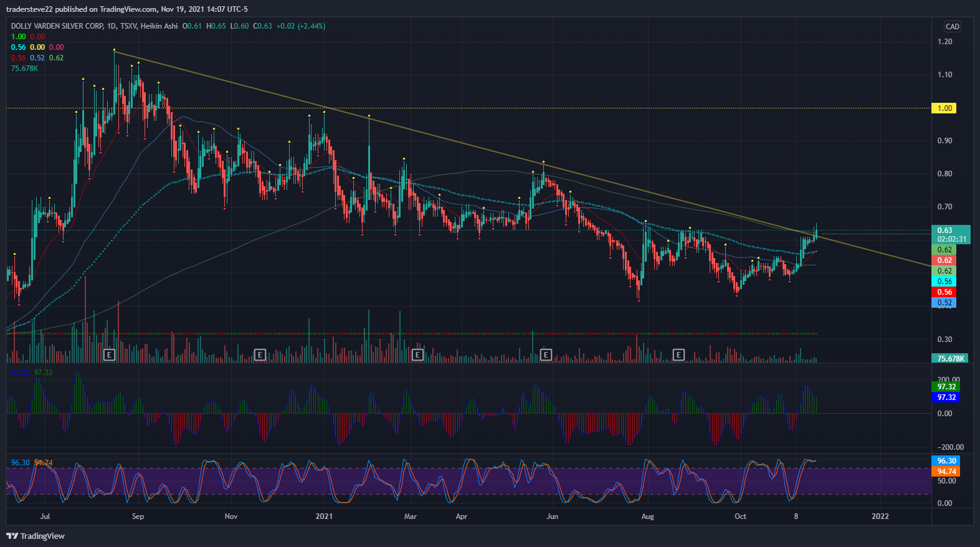This screenshot has height=547, width=980.
Task: Click the TradingView logo in the footer
Action: point(36,536)
